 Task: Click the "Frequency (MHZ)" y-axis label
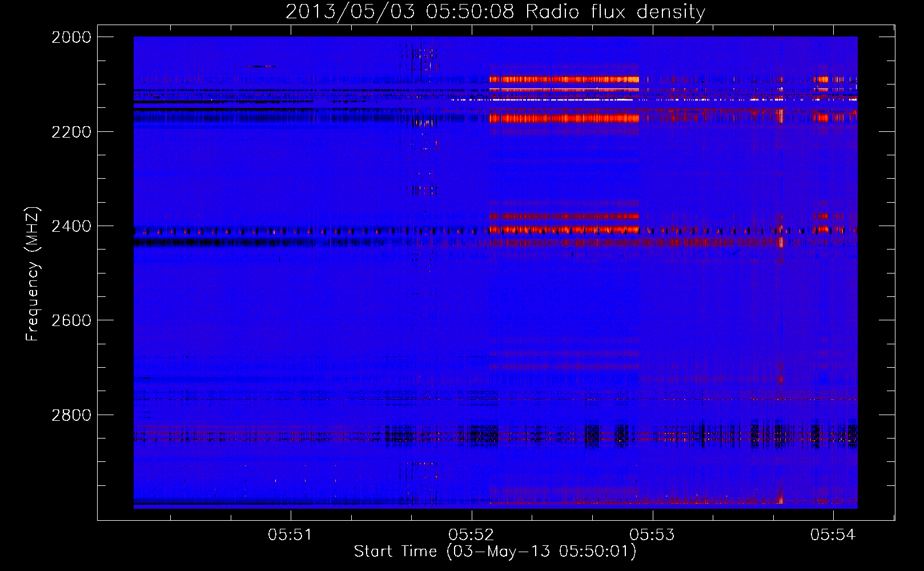pyautogui.click(x=33, y=274)
